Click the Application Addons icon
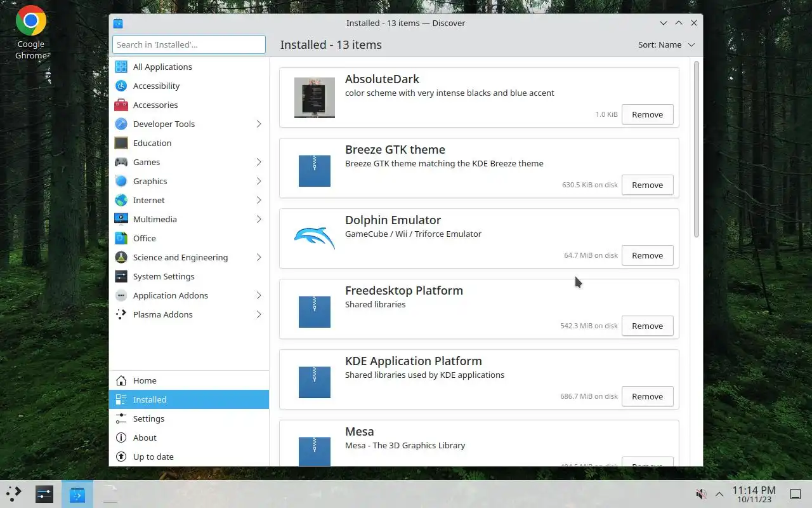This screenshot has height=508, width=812. [121, 295]
